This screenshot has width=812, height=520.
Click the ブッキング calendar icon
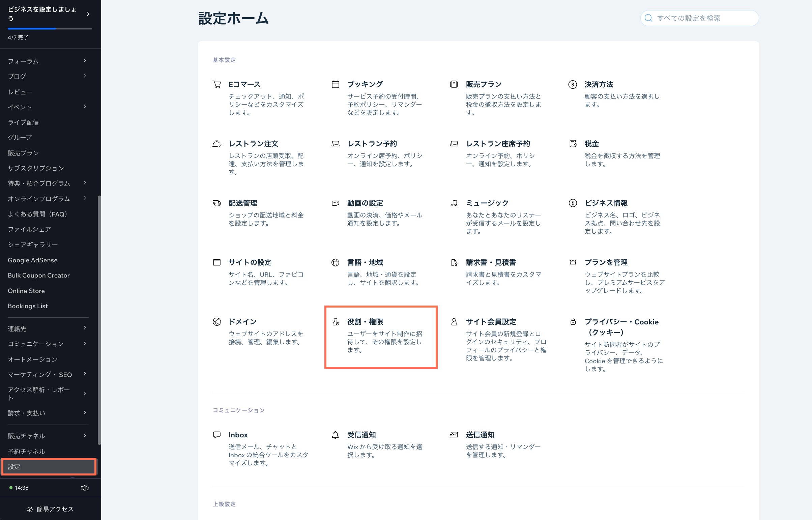click(335, 84)
